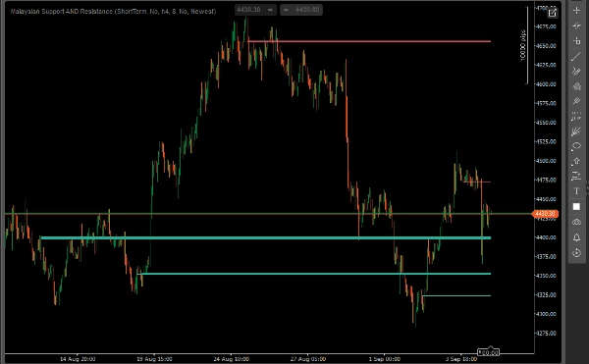Click the 4500.00 price axis label

point(547,161)
